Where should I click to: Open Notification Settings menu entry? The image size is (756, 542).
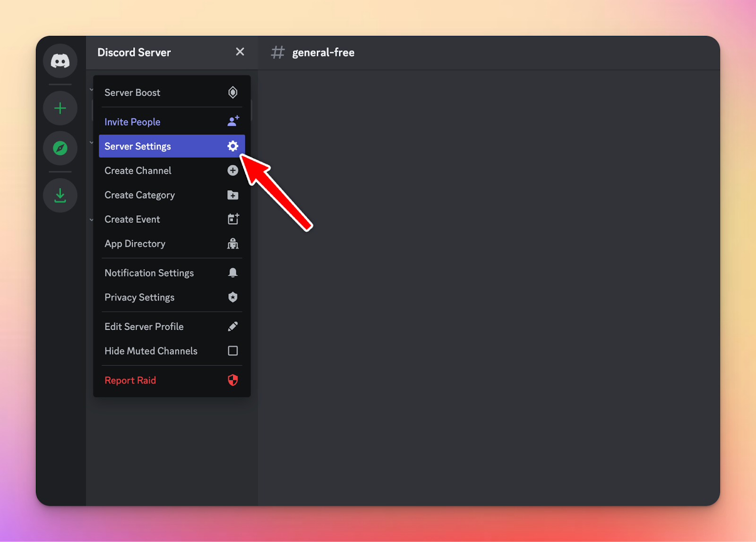(x=172, y=273)
